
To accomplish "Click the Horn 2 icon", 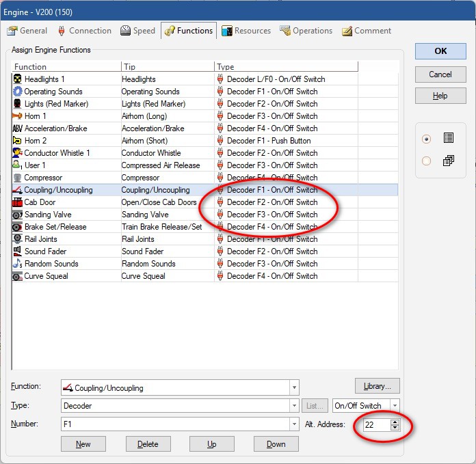I will 18,140.
